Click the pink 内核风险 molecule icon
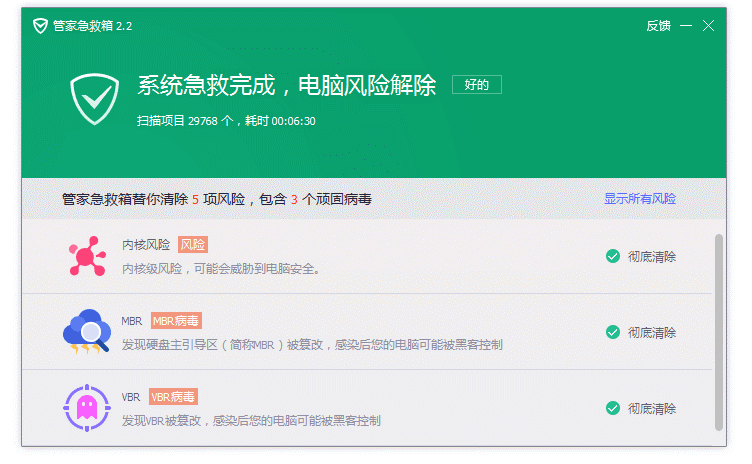 click(87, 256)
